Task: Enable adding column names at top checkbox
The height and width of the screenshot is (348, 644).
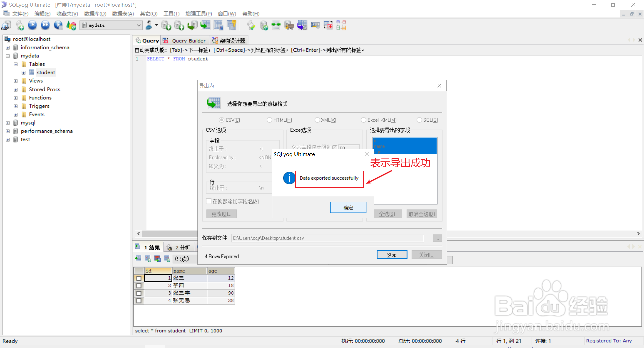Action: point(209,201)
